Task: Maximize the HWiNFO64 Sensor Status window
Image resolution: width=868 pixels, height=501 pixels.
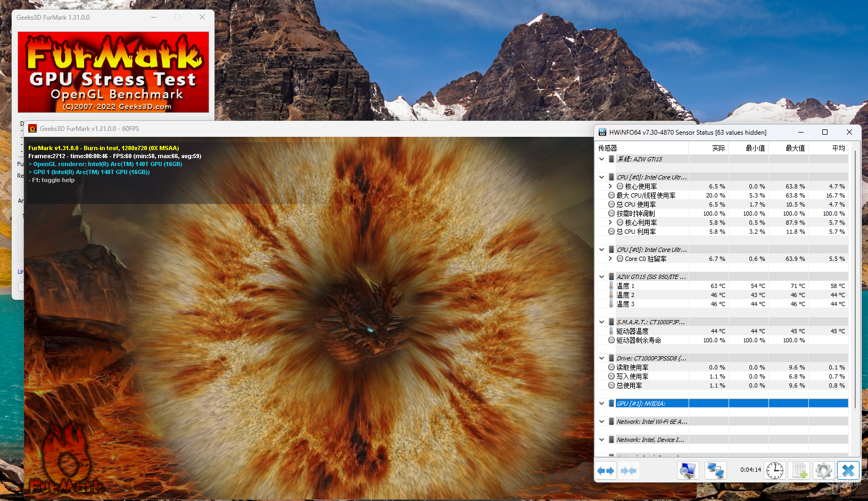Action: coord(825,132)
